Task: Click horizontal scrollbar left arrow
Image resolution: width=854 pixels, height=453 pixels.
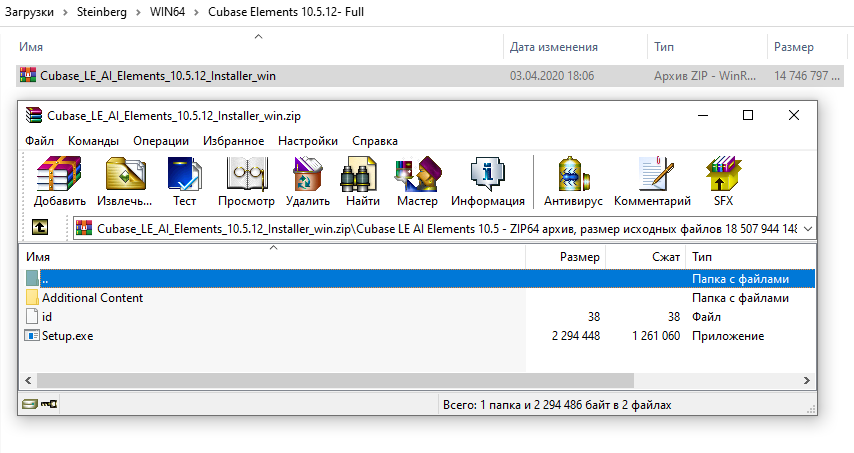Action: coord(28,380)
